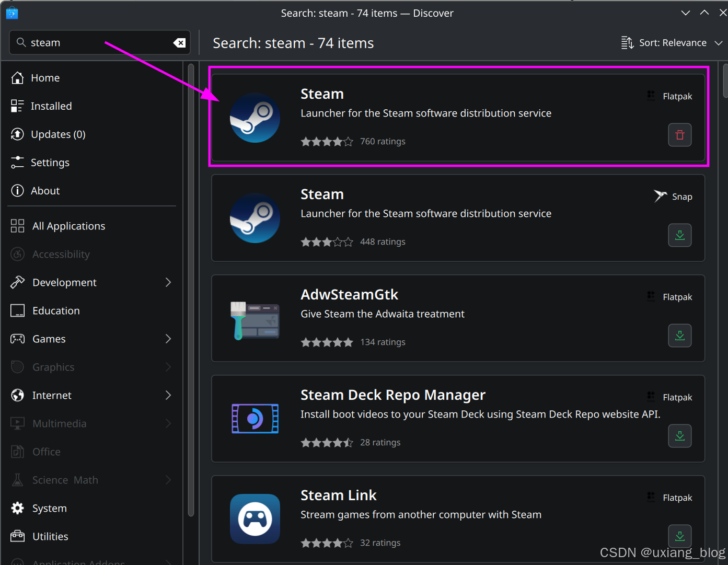Install the Steam Snap package

pyautogui.click(x=680, y=235)
